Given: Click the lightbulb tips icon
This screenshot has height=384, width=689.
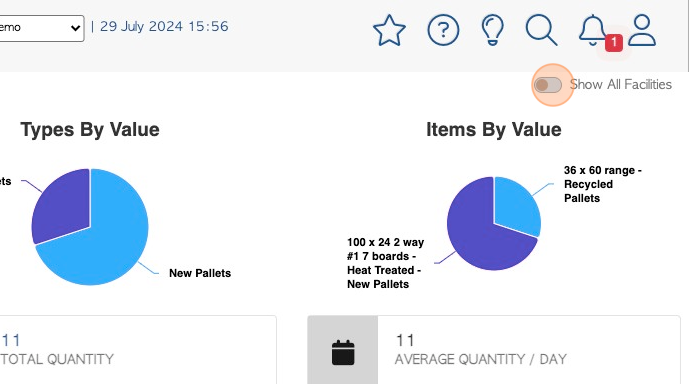Looking at the screenshot, I should point(493,30).
